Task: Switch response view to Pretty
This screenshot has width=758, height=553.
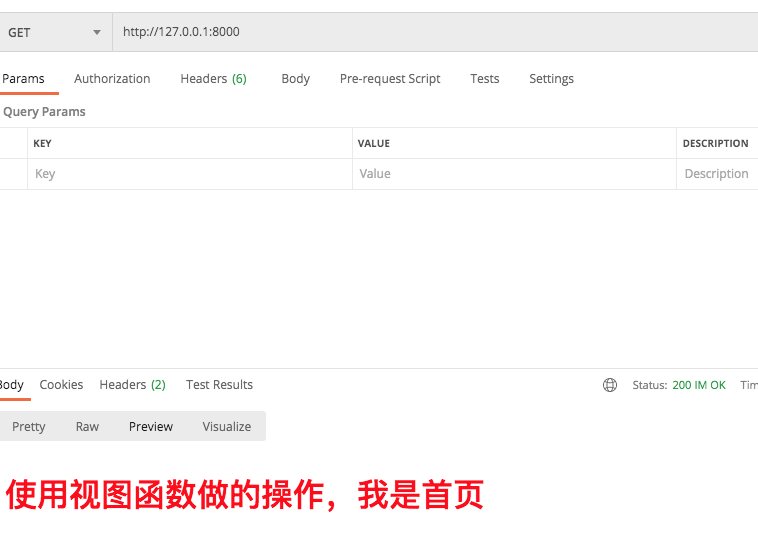Action: pyautogui.click(x=29, y=427)
